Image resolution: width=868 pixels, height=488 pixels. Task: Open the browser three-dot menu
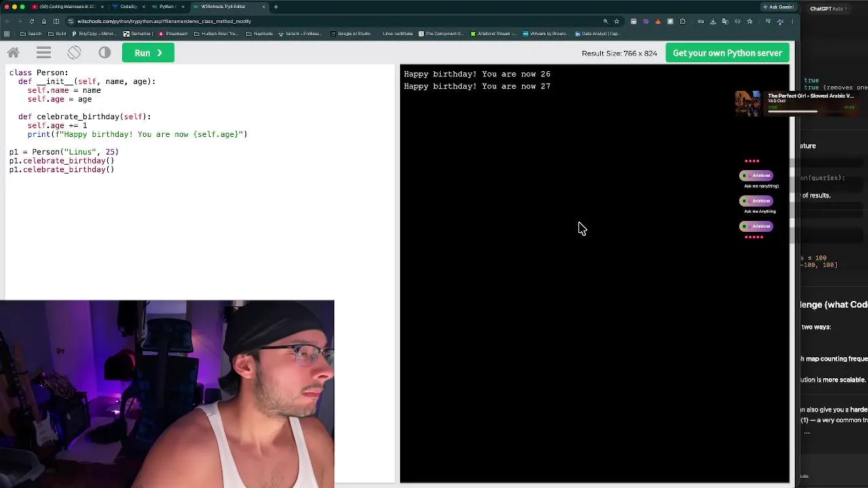[793, 21]
